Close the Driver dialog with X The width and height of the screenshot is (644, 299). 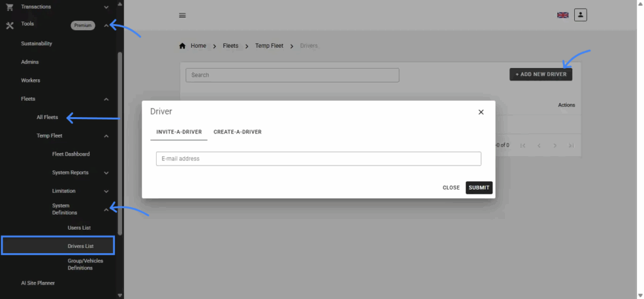(x=481, y=112)
